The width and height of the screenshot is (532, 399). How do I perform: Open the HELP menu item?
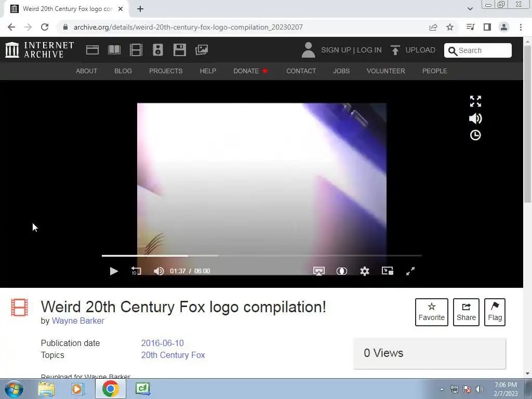point(208,71)
